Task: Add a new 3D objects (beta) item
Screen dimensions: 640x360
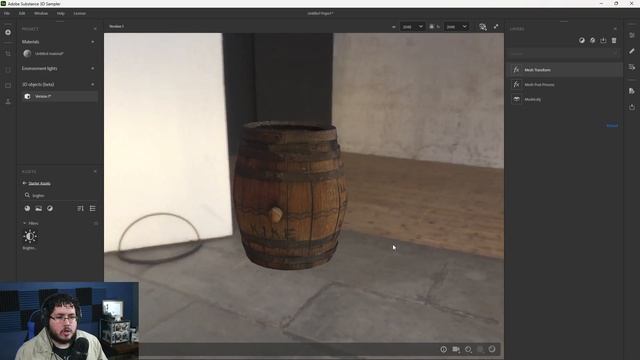Action: pyautogui.click(x=93, y=84)
